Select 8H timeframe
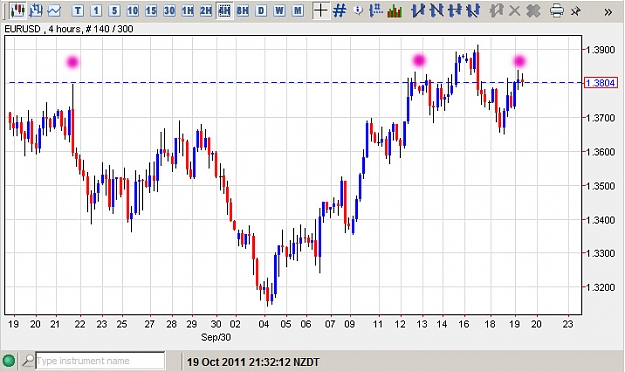This screenshot has height=372, width=625. (x=242, y=11)
